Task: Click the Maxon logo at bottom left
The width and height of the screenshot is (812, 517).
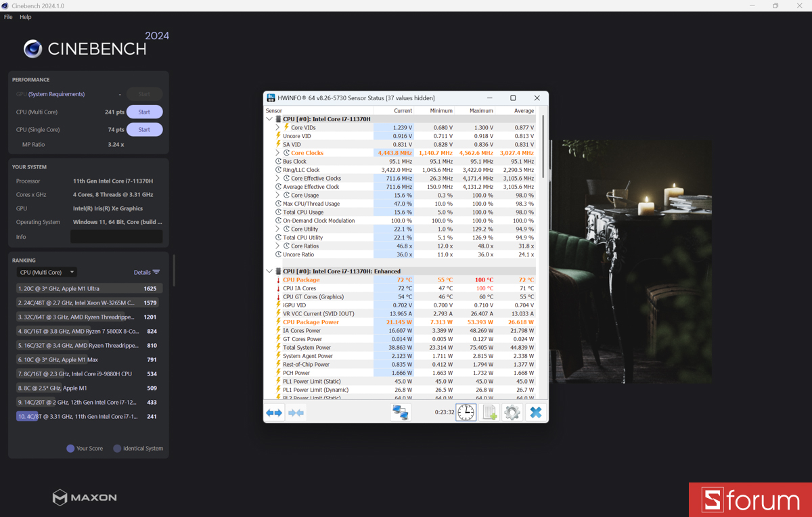Action: (85, 497)
